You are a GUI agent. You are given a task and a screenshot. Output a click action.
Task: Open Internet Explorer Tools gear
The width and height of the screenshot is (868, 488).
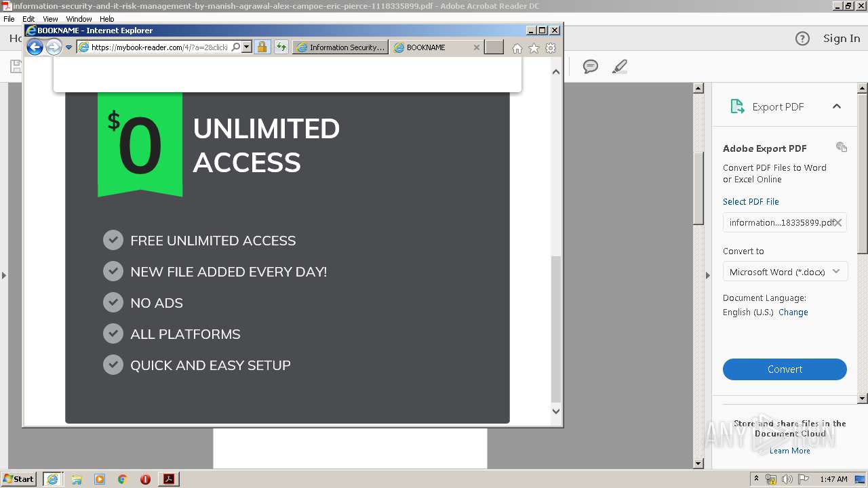click(x=551, y=48)
